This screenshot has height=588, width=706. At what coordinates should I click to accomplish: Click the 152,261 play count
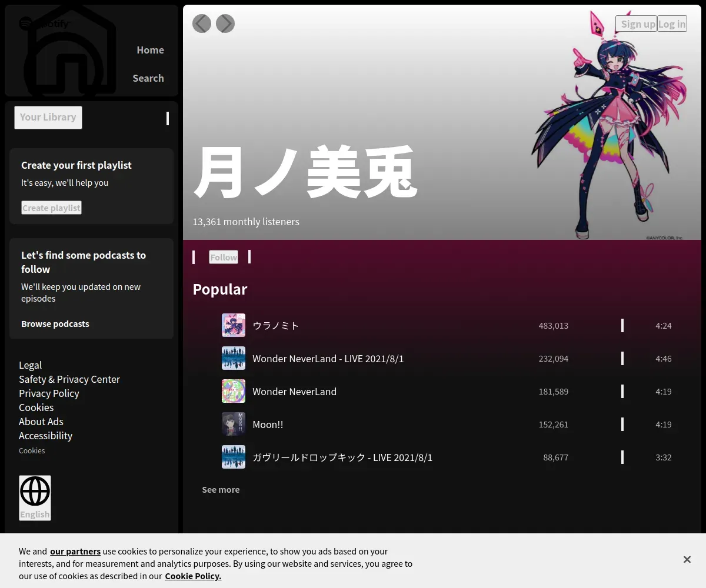(554, 425)
